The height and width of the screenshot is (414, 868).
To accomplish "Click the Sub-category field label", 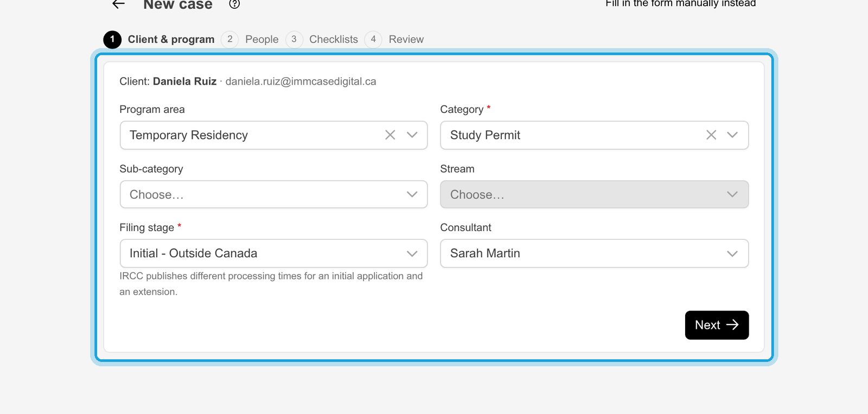I will 151,169.
